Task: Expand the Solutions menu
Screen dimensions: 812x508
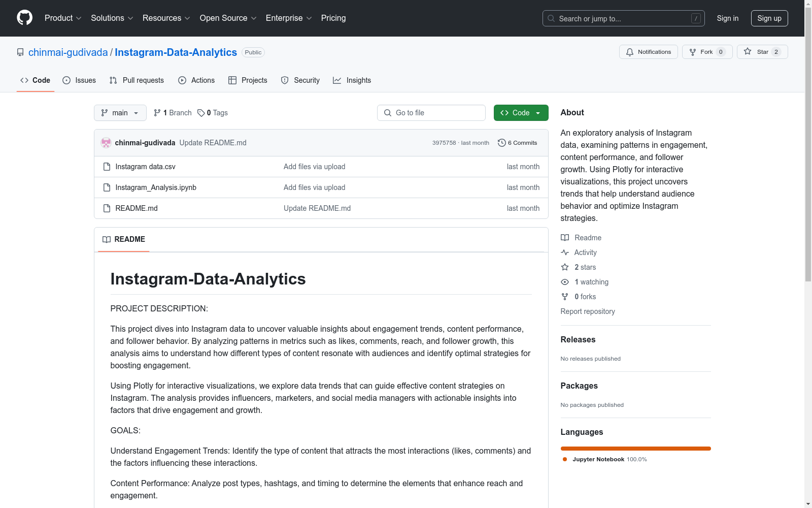Action: [112, 18]
